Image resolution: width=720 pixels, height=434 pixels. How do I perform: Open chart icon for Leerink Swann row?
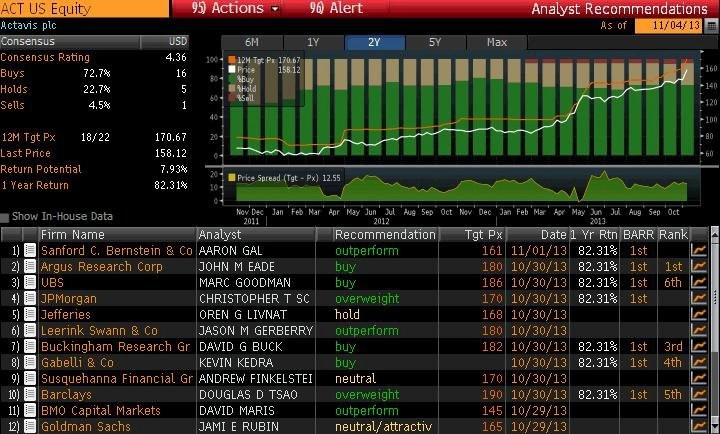click(x=698, y=331)
